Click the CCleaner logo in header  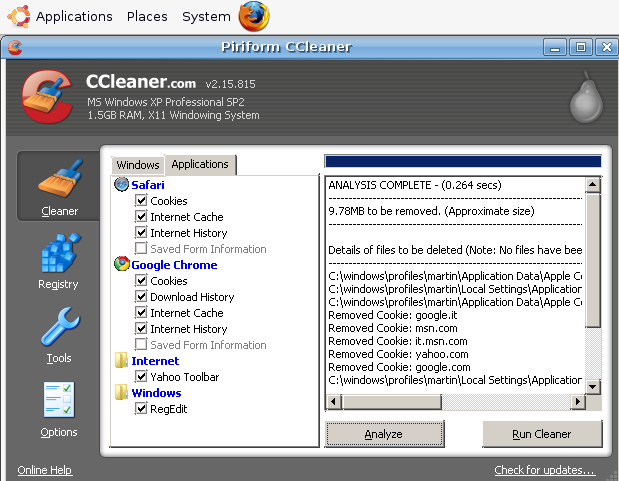47,97
